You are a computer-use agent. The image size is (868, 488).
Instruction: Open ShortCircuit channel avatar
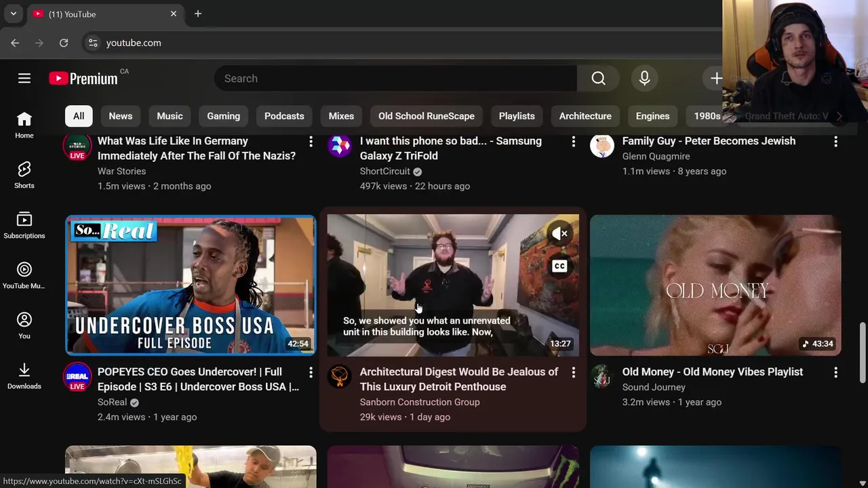[340, 145]
